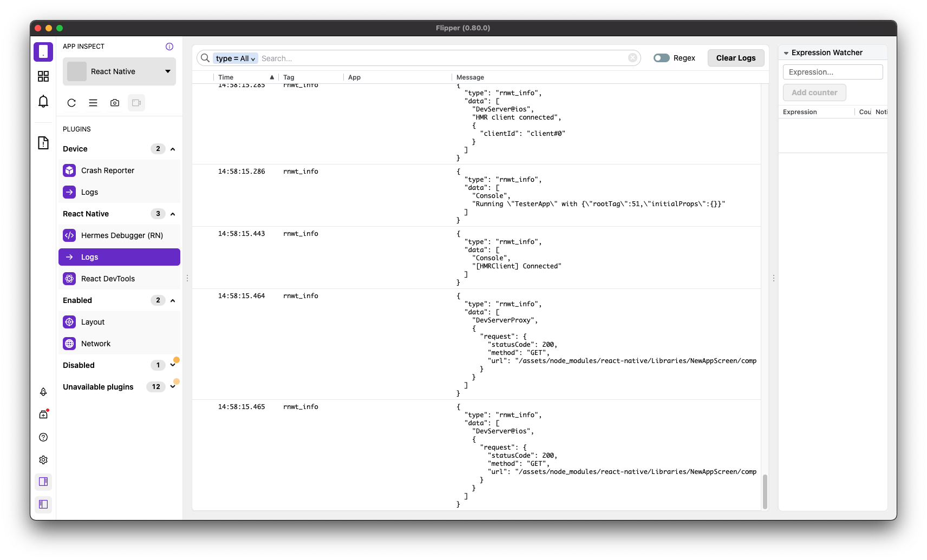Select Logs under the React Native group
The height and width of the screenshot is (560, 927).
point(119,257)
